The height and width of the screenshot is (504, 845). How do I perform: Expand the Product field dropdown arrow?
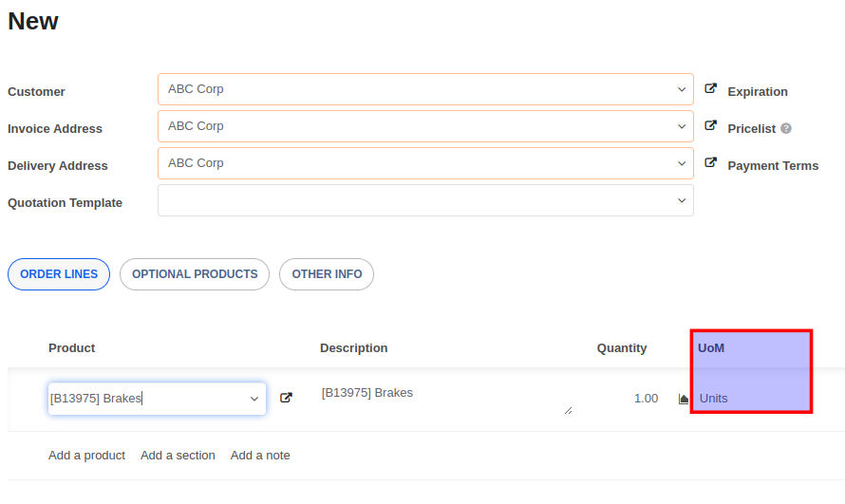(254, 399)
